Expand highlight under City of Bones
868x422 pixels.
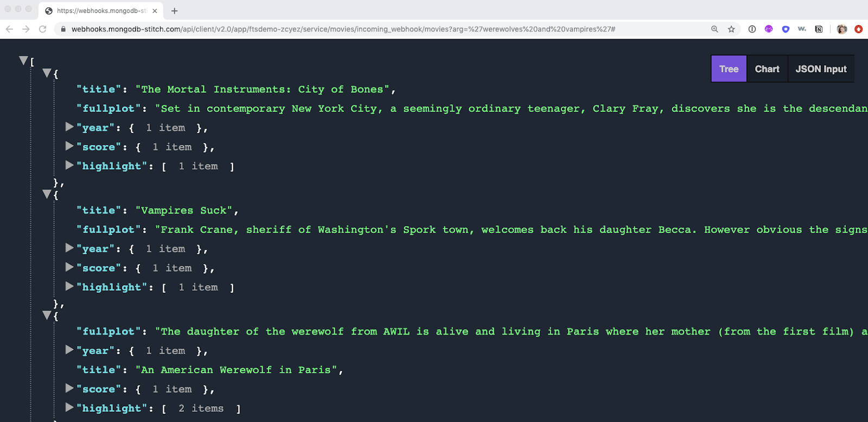click(69, 165)
